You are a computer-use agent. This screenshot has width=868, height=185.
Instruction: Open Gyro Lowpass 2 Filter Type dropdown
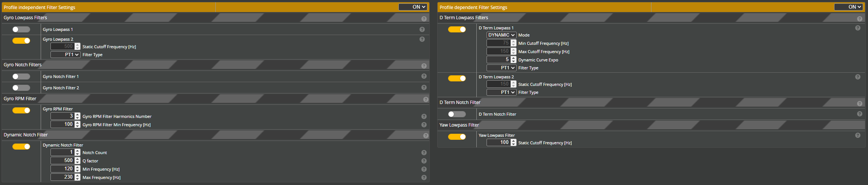coord(66,55)
